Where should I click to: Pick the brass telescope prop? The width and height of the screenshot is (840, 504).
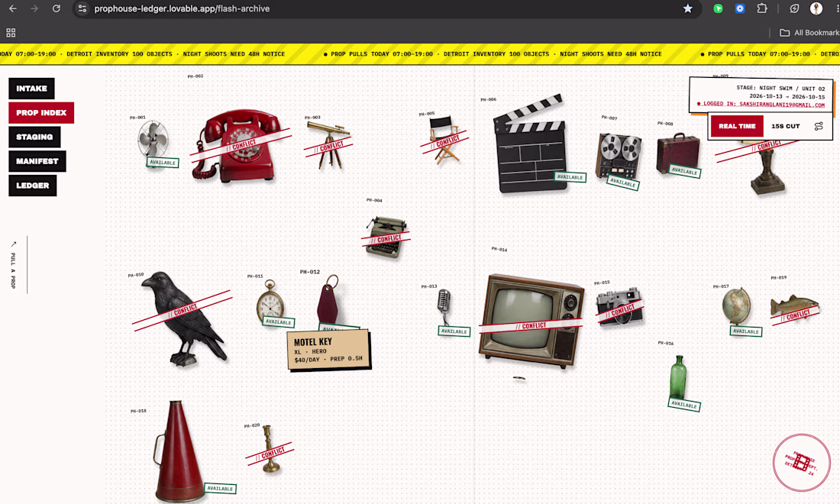click(x=329, y=144)
